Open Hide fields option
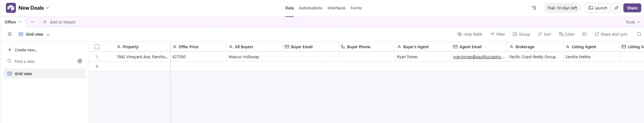 (470, 34)
